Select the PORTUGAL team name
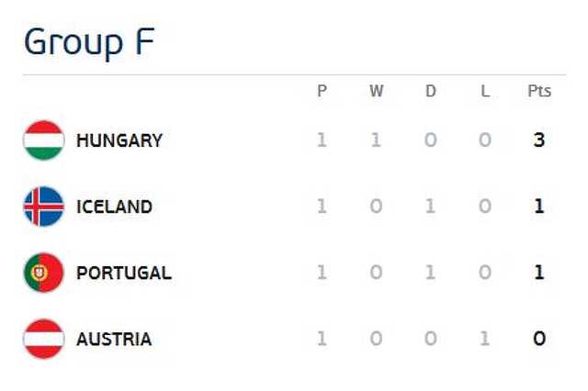Screen dimensions: 588x391 click(124, 273)
